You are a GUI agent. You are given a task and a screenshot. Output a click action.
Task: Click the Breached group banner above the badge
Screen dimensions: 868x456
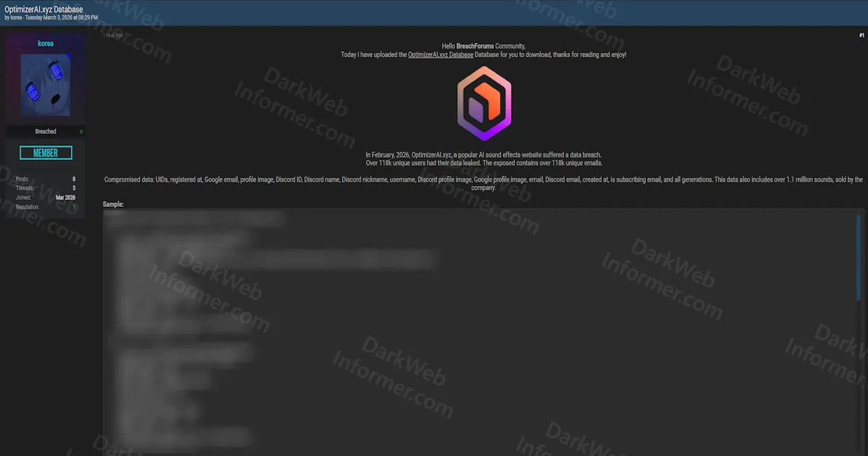pyautogui.click(x=46, y=131)
